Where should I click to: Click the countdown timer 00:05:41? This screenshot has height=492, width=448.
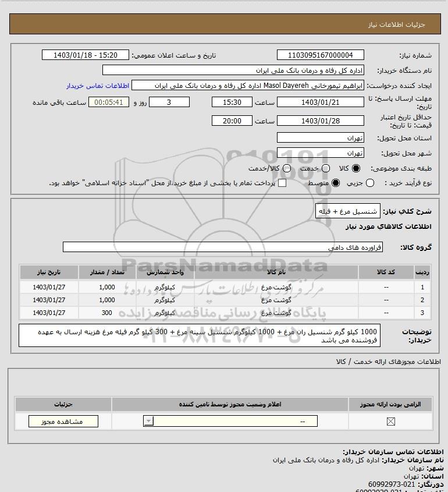tap(109, 102)
